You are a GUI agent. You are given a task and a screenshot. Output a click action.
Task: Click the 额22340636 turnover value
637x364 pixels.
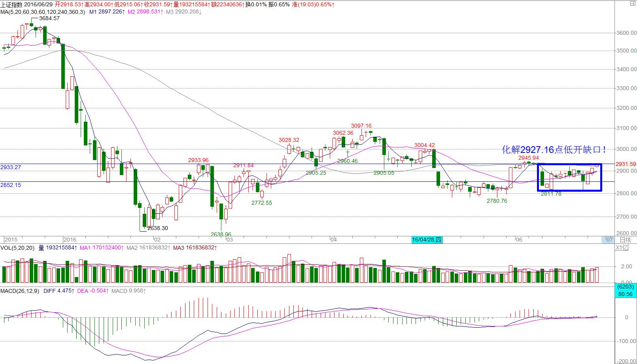[x=227, y=5]
